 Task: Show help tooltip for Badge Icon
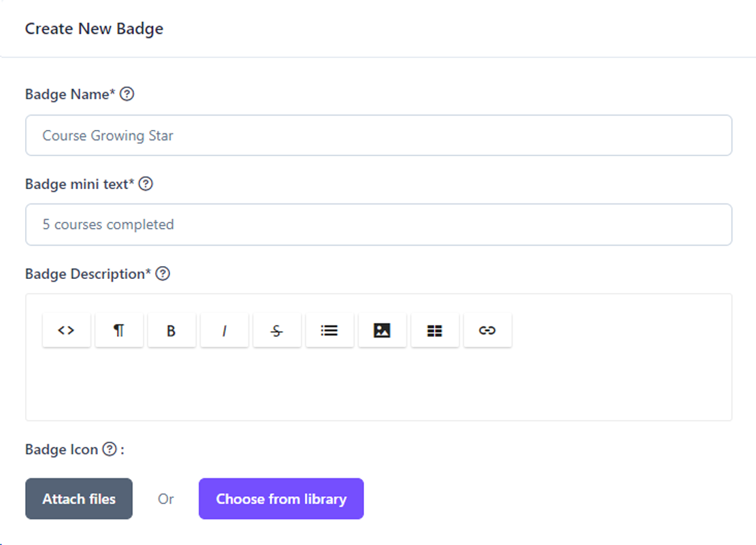[x=110, y=449]
